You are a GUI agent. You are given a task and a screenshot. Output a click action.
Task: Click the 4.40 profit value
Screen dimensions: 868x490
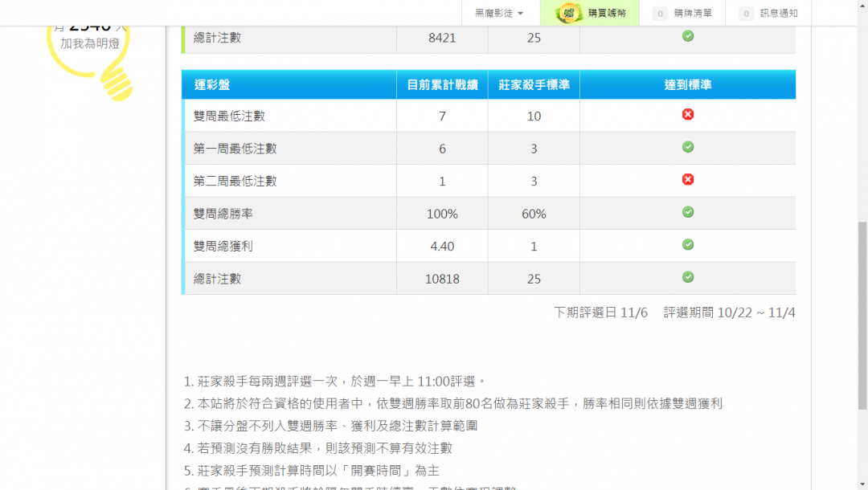coord(442,247)
